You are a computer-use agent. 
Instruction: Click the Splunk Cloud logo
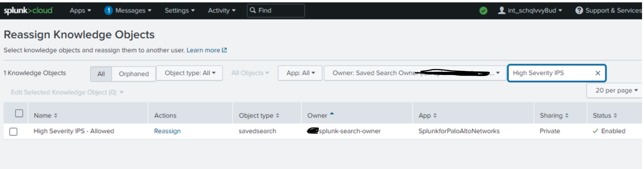[x=28, y=11]
